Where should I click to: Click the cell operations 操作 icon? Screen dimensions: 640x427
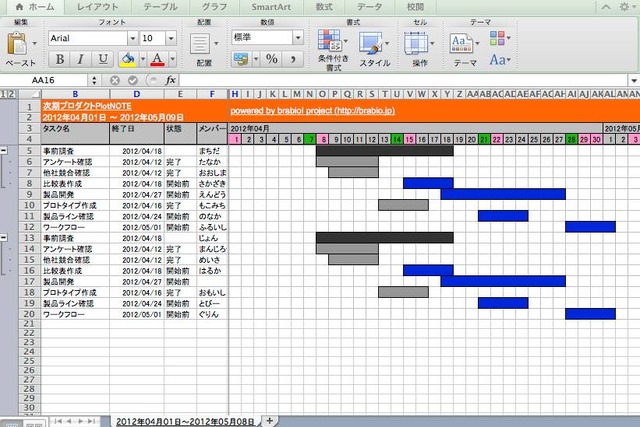click(x=419, y=43)
